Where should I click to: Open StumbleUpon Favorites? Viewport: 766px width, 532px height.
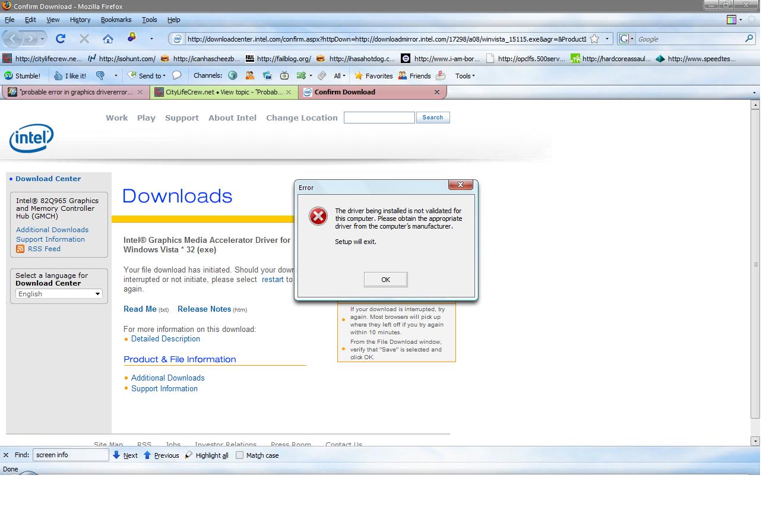[x=373, y=76]
